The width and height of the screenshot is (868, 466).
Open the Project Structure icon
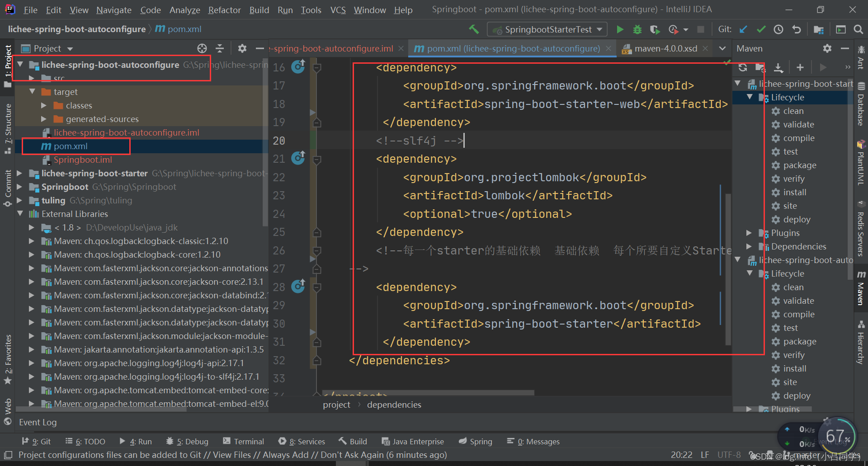point(819,29)
